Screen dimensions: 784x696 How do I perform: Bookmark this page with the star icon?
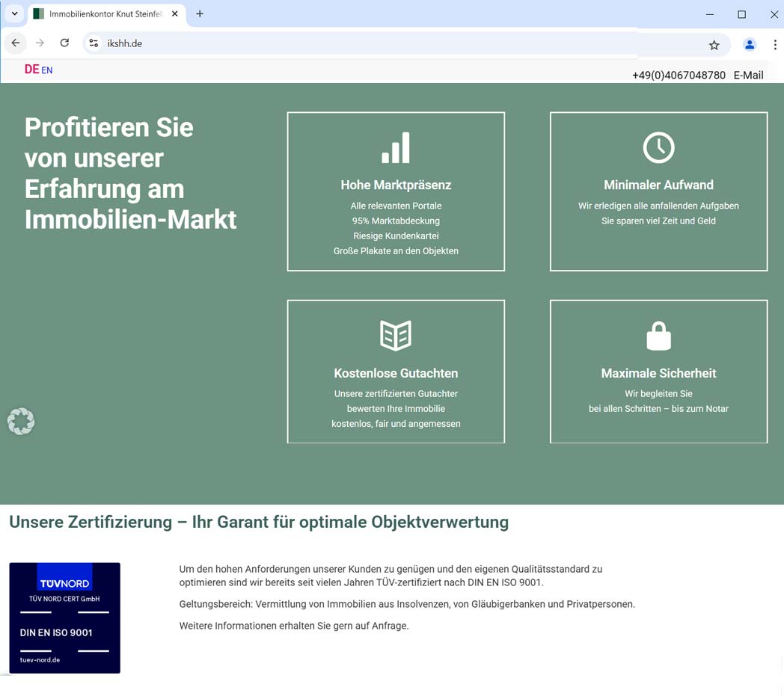(714, 45)
